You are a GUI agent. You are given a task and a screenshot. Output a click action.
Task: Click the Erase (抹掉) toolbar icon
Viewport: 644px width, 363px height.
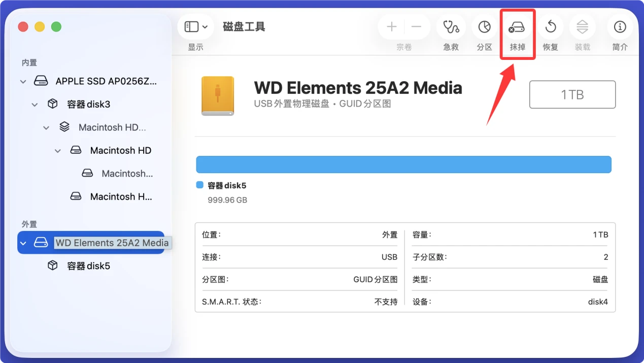point(517,27)
